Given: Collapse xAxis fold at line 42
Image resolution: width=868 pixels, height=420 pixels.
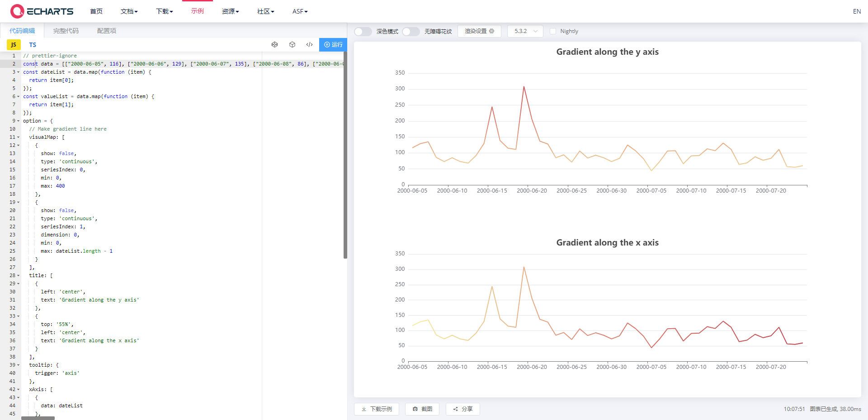Looking at the screenshot, I should tap(18, 390).
